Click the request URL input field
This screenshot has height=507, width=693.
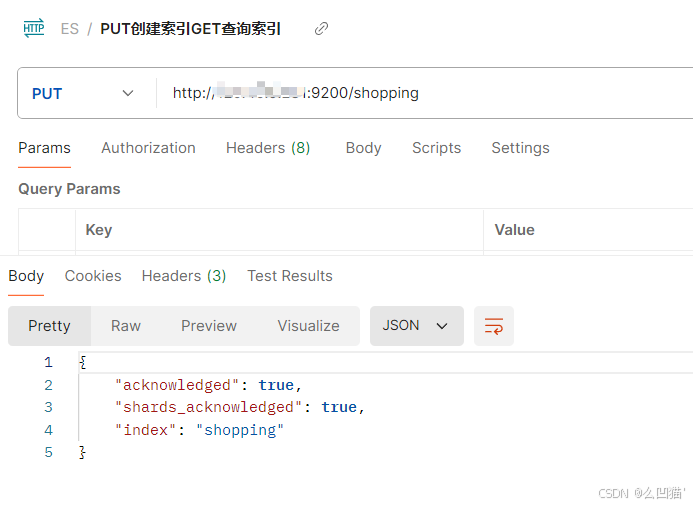tap(420, 93)
